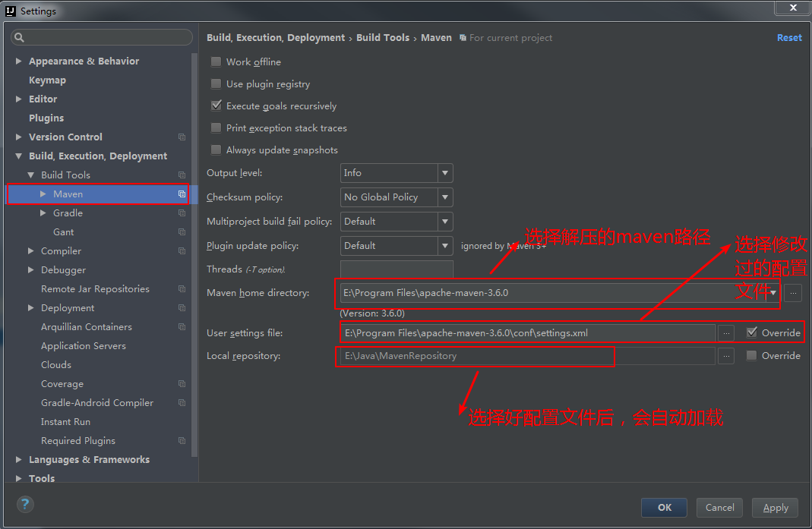Click the search magnifier icon
The image size is (812, 529).
coord(19,37)
